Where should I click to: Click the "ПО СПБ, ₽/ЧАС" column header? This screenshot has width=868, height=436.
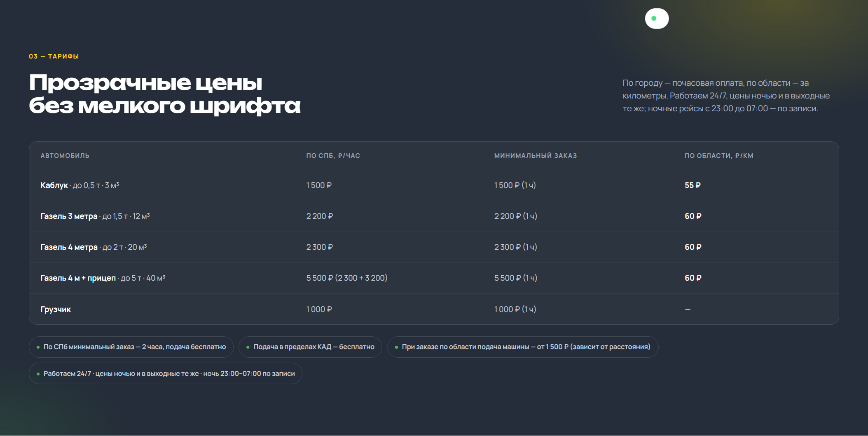(x=333, y=156)
